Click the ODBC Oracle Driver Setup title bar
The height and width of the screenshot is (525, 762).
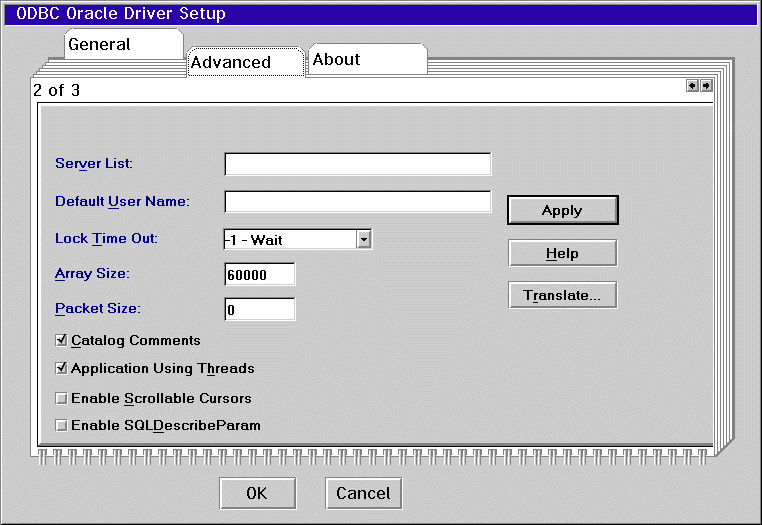coord(380,14)
